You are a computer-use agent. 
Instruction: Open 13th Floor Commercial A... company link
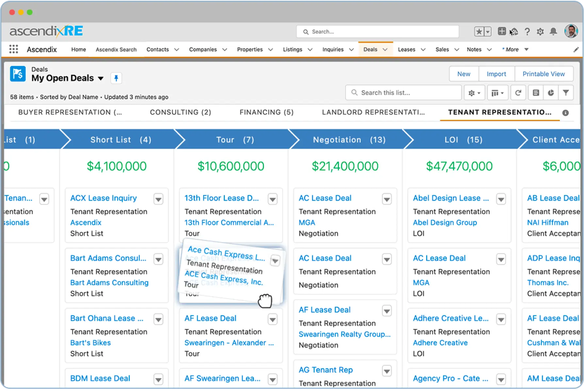[x=229, y=222]
